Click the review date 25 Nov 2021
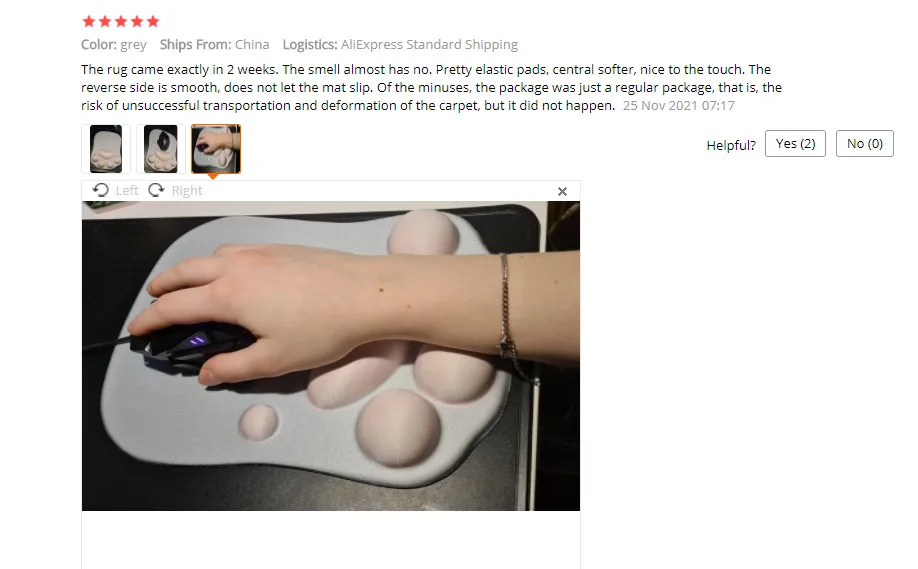The height and width of the screenshot is (569, 918). pyautogui.click(x=678, y=105)
